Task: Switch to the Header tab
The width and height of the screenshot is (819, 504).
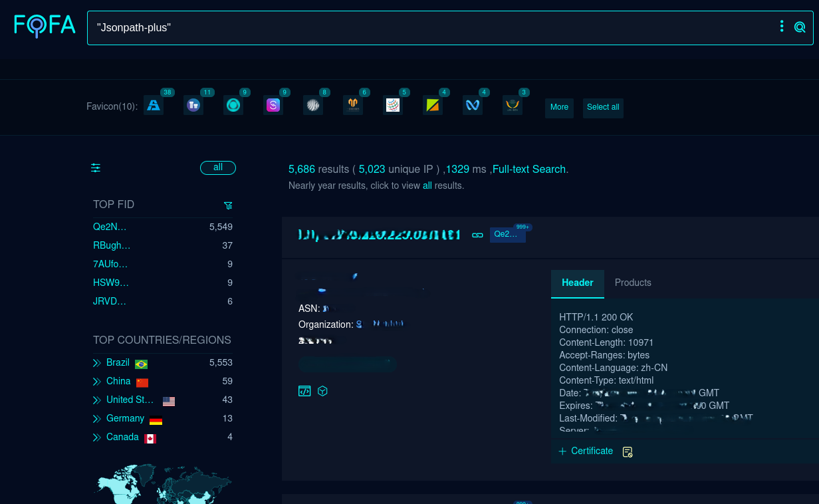Action: click(x=578, y=283)
